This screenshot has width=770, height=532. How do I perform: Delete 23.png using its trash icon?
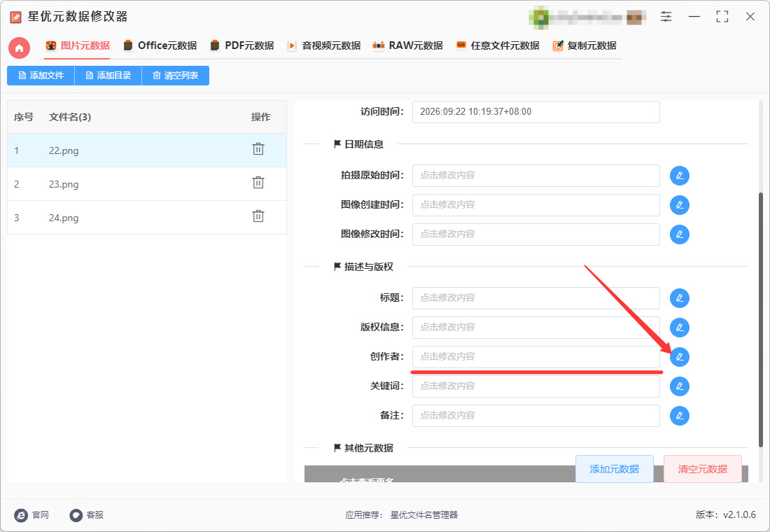pyautogui.click(x=258, y=183)
